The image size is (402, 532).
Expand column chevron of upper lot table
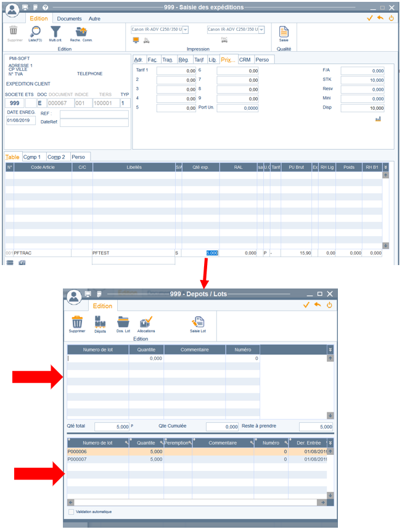click(x=330, y=350)
